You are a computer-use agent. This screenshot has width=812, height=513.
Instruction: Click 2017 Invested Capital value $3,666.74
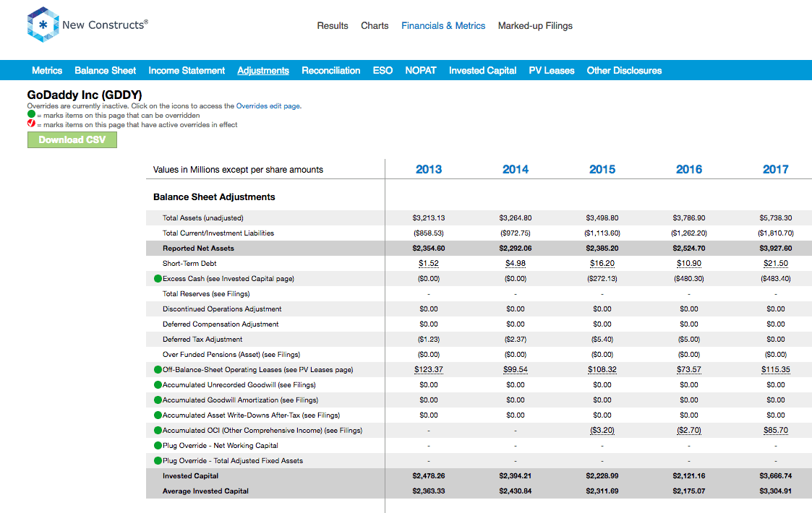point(776,475)
